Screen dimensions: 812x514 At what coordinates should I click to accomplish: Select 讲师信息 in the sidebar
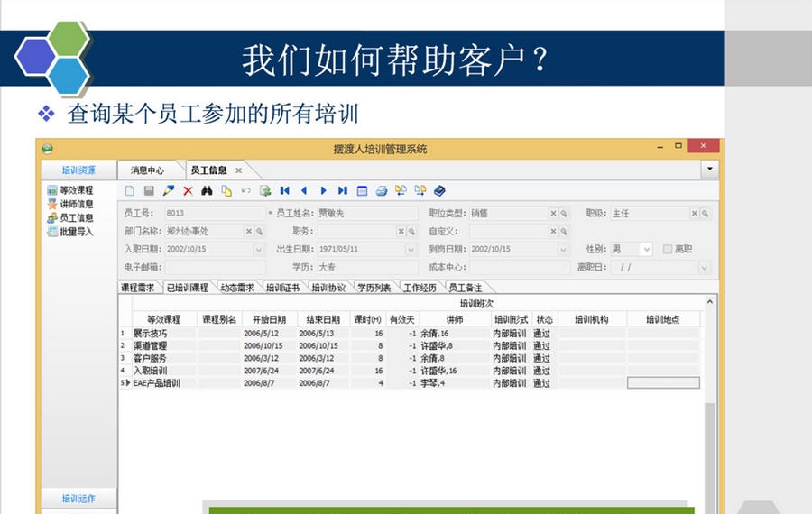[76, 204]
